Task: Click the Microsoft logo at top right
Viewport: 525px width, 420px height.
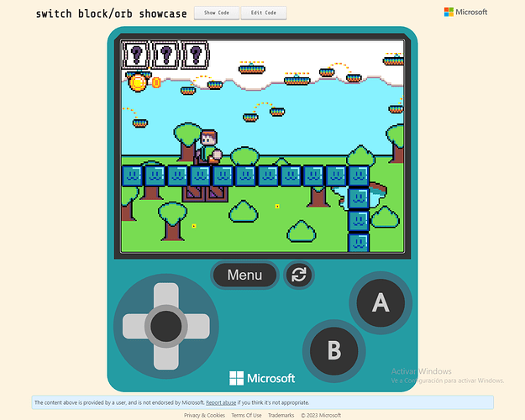Action: pyautogui.click(x=465, y=12)
